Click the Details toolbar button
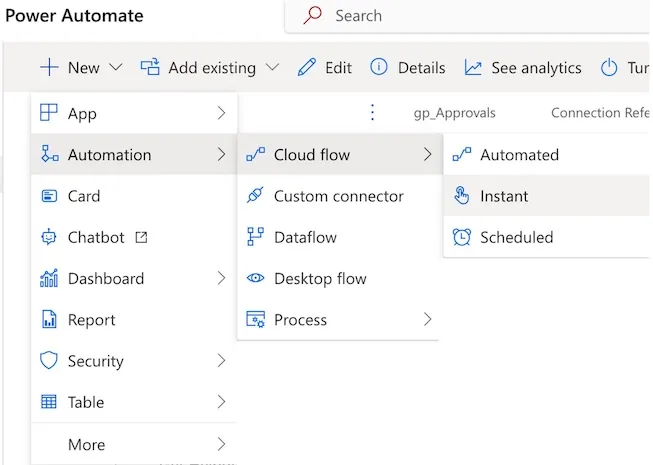Screen dimensions: 653x465 (408, 67)
